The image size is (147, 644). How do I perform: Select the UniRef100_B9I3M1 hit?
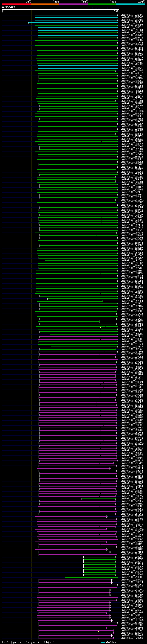(x=132, y=625)
